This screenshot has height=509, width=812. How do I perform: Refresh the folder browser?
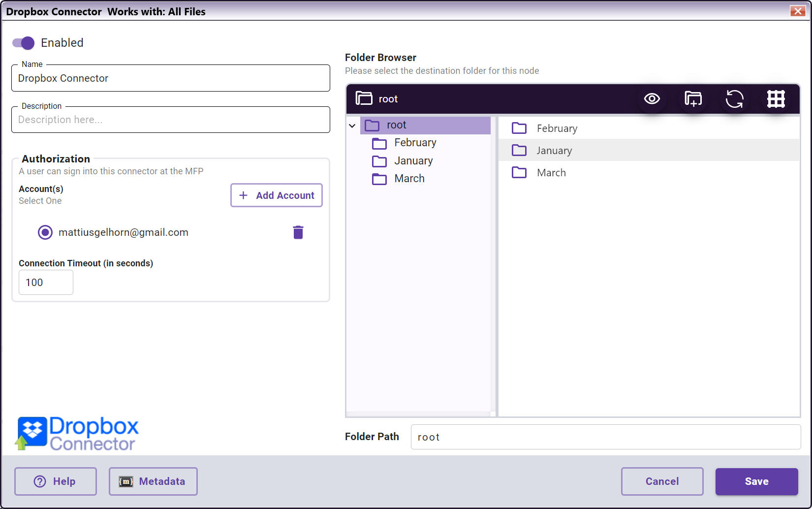pyautogui.click(x=735, y=99)
